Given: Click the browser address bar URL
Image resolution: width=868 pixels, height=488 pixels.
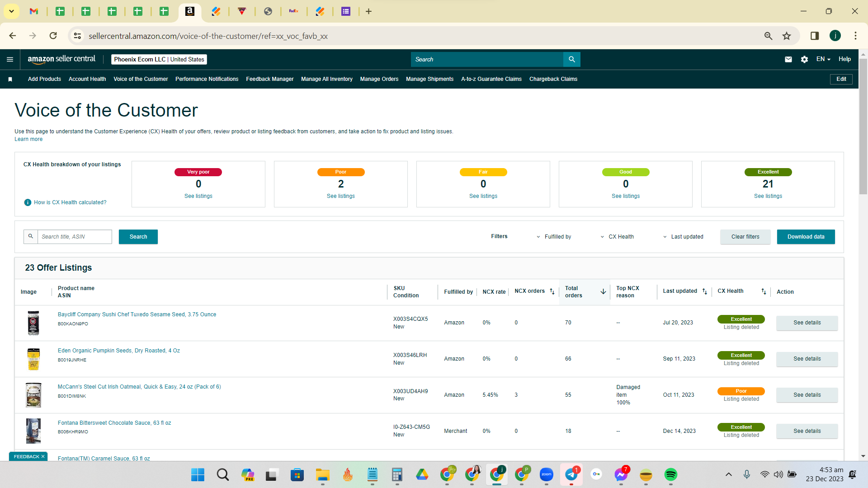Looking at the screenshot, I should tap(208, 36).
